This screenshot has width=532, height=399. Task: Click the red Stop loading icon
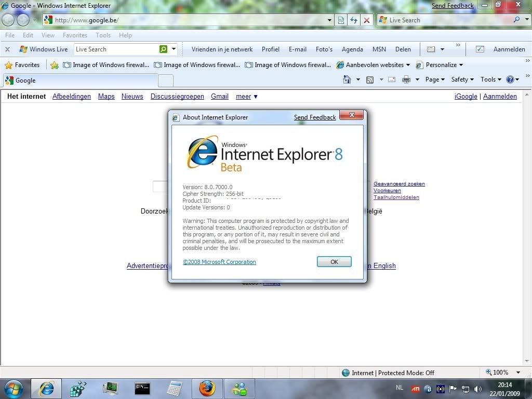coord(367,20)
